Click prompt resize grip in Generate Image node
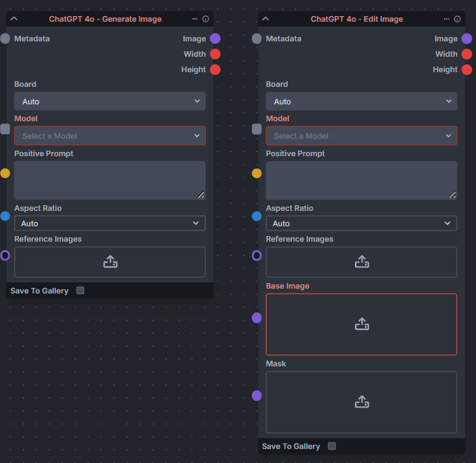Screen dimensions: 476x463 [x=201, y=195]
